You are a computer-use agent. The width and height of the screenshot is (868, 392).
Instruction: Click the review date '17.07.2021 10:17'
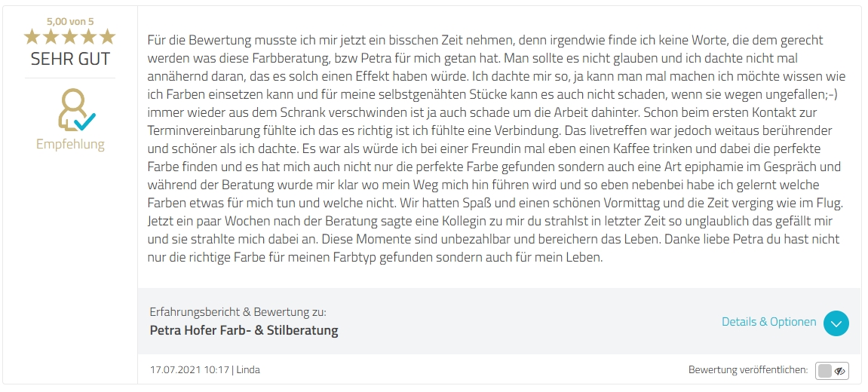click(189, 369)
